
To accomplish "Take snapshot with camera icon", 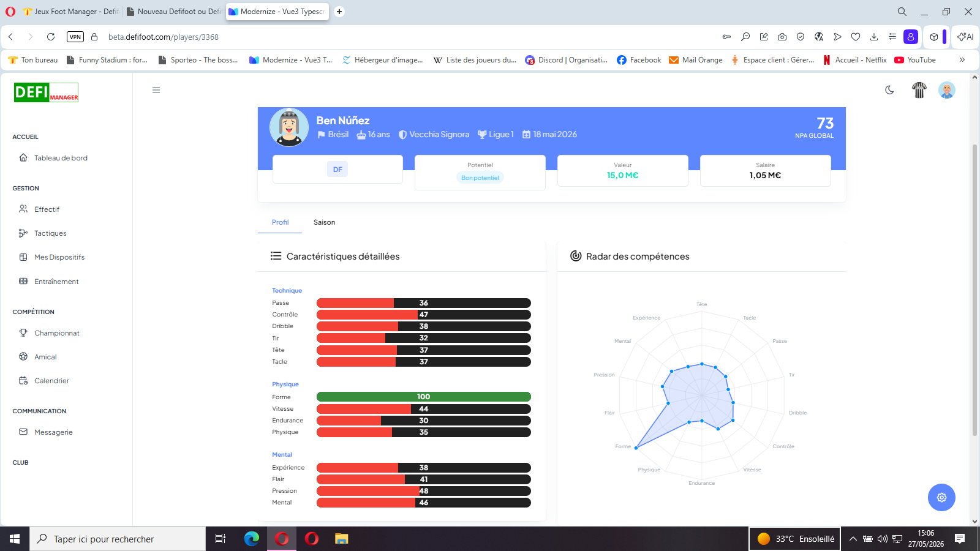I will pos(782,37).
